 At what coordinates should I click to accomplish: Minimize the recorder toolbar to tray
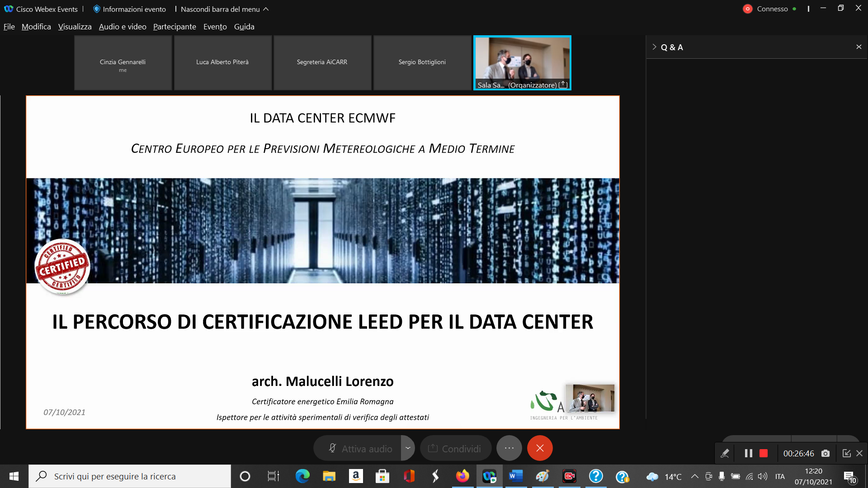coord(846,453)
